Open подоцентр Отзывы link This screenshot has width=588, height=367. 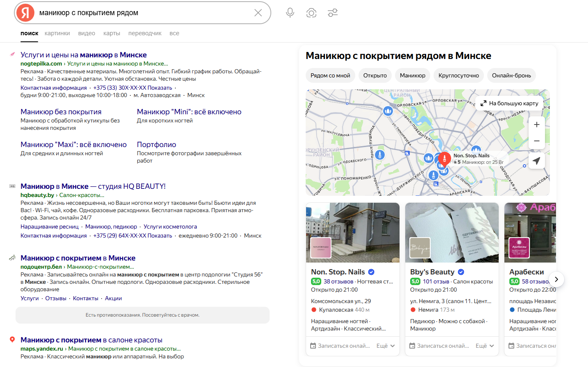click(56, 298)
